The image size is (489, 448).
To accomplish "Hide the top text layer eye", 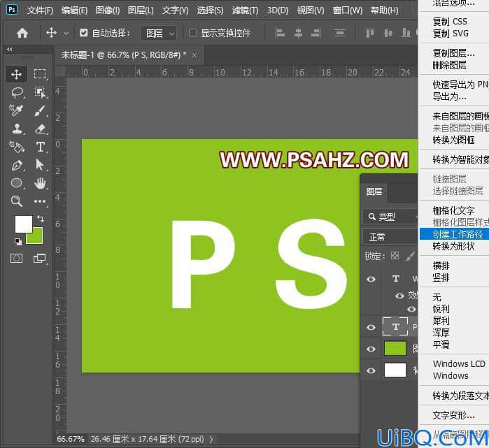I will pyautogui.click(x=371, y=279).
